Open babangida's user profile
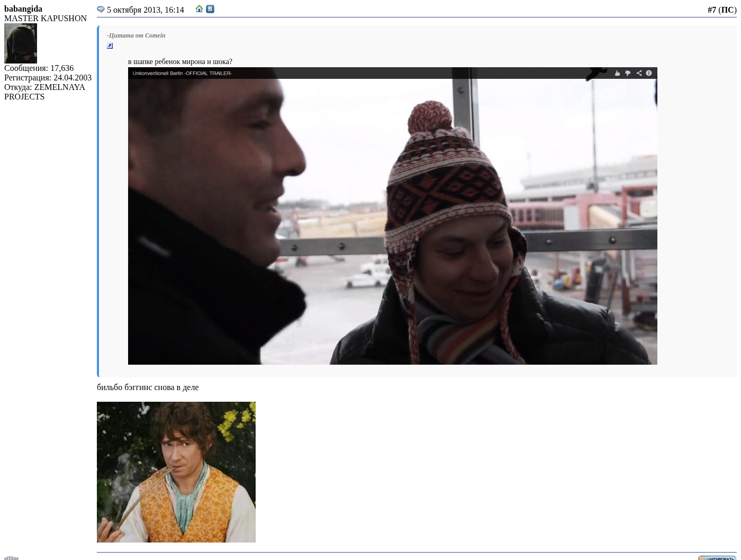Image resolution: width=741 pixels, height=560 pixels. click(x=23, y=8)
